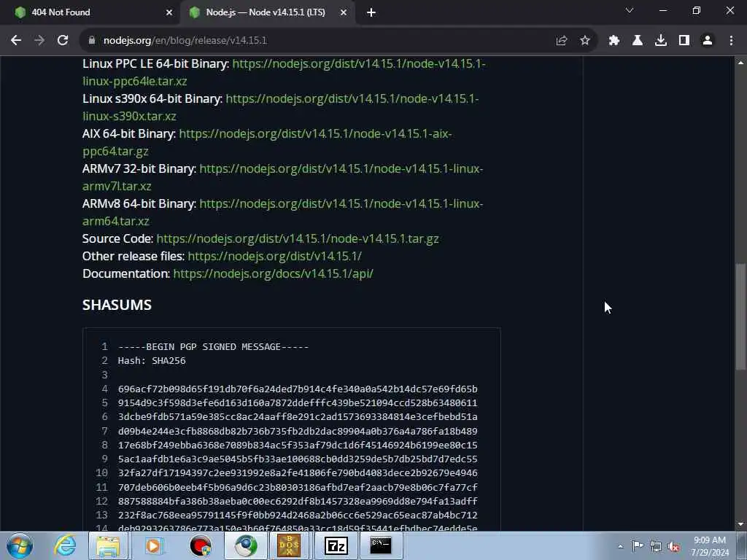The image size is (747, 560).
Task: Click hash line starting with 17e68bf2
Action: [298, 445]
